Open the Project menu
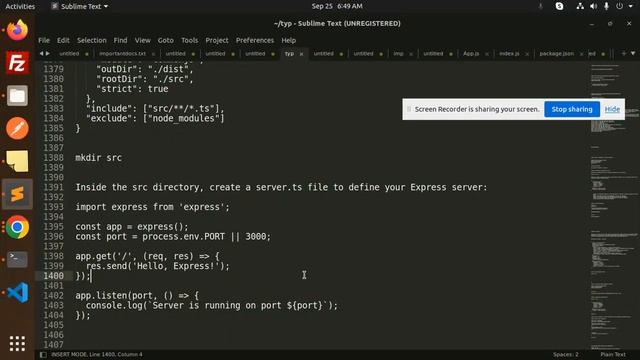640x360 pixels. coord(217,40)
